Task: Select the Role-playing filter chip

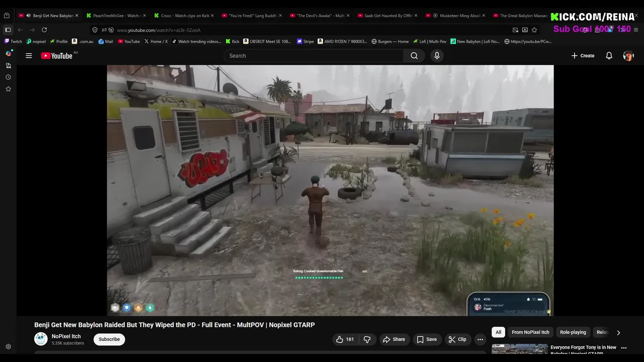Action: click(573, 332)
